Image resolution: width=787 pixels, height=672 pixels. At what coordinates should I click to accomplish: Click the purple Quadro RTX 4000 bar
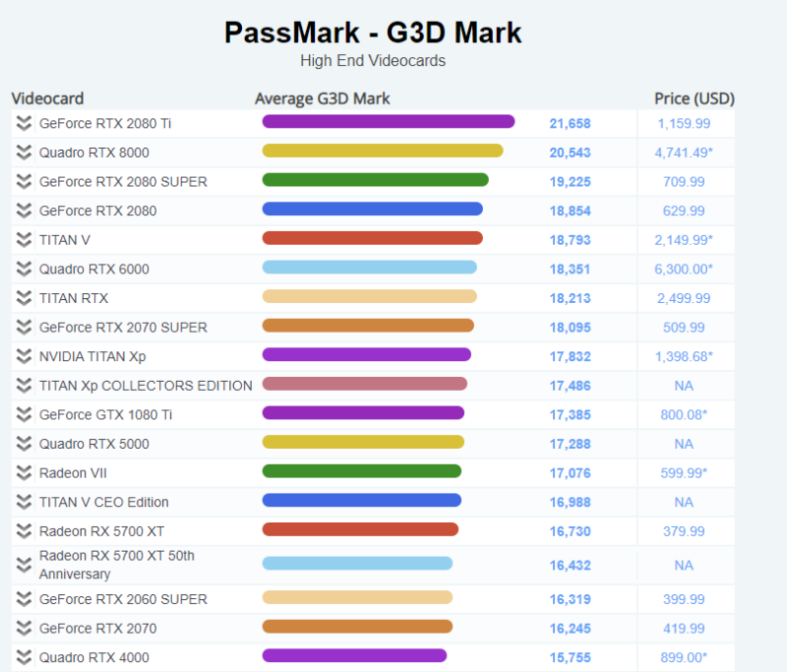(x=354, y=655)
